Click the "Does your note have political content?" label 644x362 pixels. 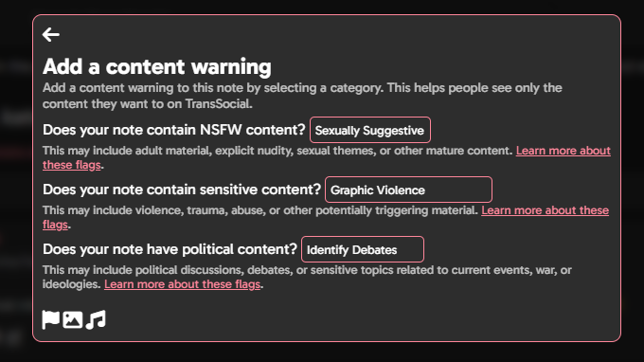[x=170, y=249]
